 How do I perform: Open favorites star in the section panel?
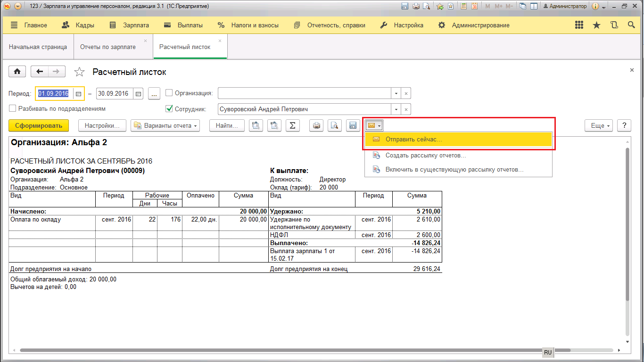tap(597, 25)
